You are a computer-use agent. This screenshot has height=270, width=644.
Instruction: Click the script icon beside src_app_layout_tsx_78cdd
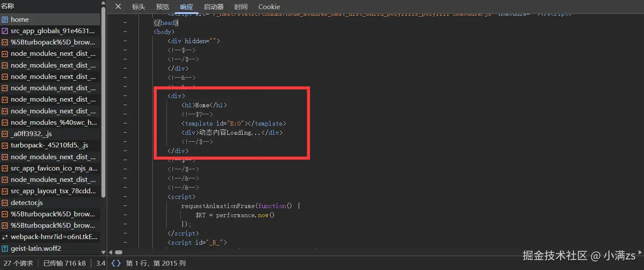[5, 191]
